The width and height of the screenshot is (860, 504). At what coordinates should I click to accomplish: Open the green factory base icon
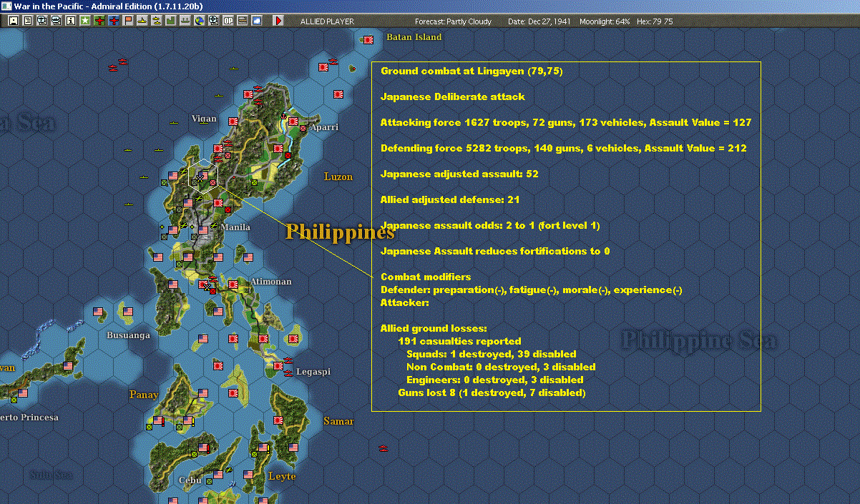pos(171,21)
